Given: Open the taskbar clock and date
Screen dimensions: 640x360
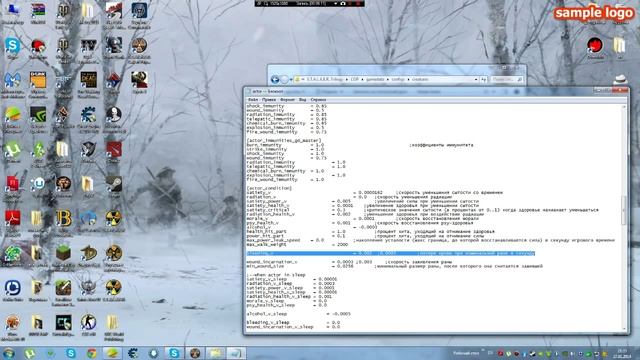Looking at the screenshot, I should [622, 353].
